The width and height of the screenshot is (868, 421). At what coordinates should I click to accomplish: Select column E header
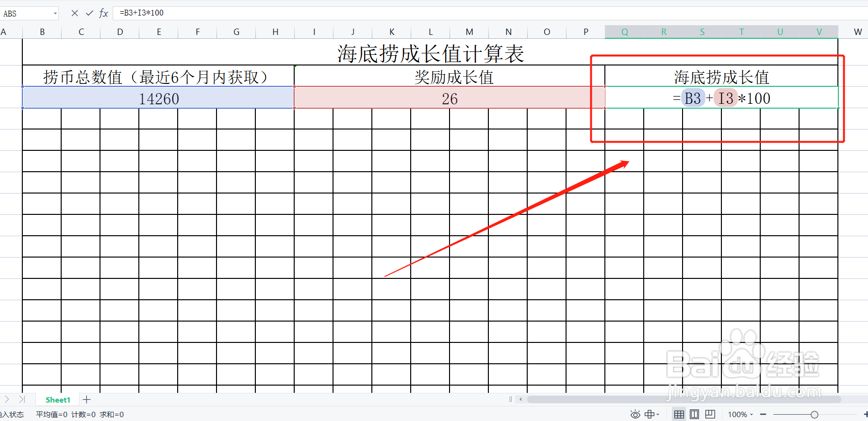pos(159,32)
